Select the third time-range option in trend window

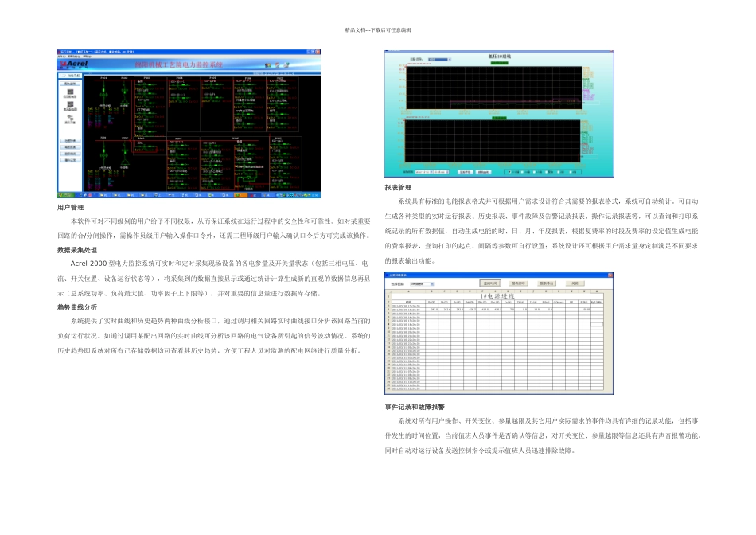[x=538, y=172]
